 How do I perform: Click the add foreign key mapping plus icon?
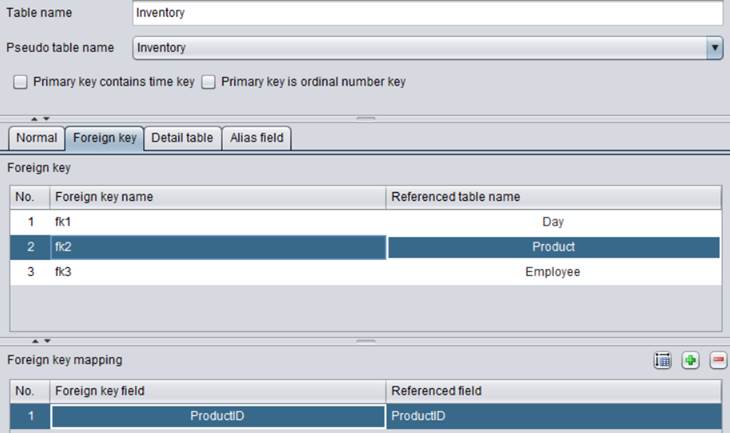690,360
